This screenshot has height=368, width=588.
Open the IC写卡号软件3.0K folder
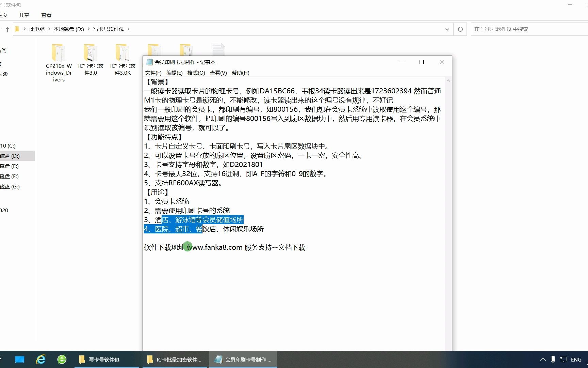(x=122, y=60)
